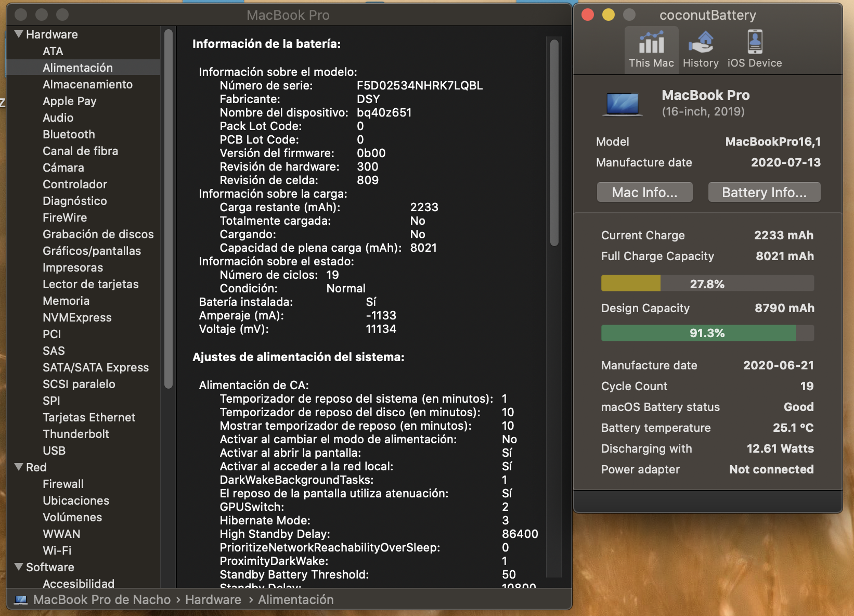Select Cámara in the sidebar
The width and height of the screenshot is (854, 616).
pyautogui.click(x=63, y=168)
